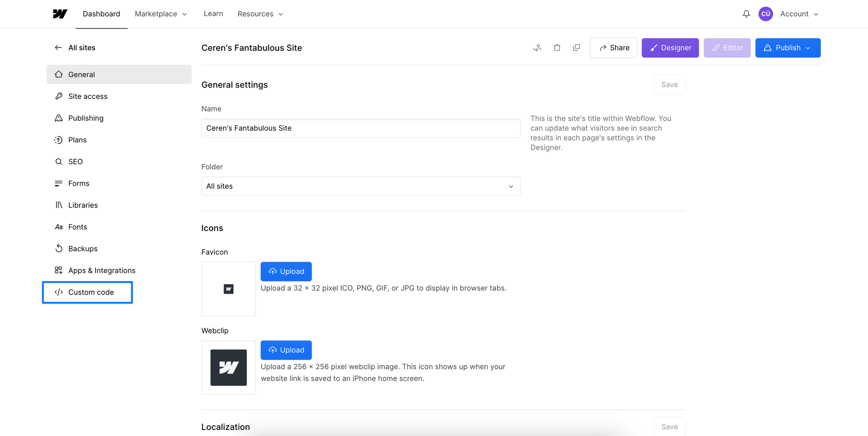Click the Backups restore icon
The image size is (868, 436).
tap(59, 249)
